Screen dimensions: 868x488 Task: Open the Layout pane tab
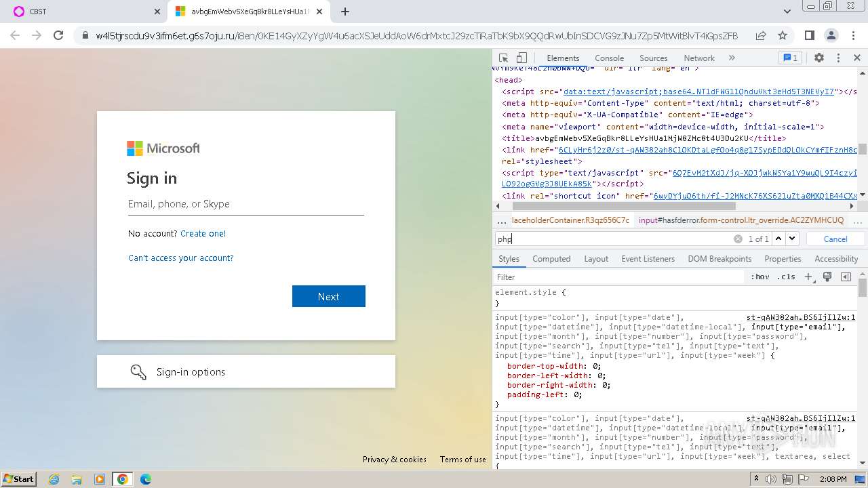596,259
